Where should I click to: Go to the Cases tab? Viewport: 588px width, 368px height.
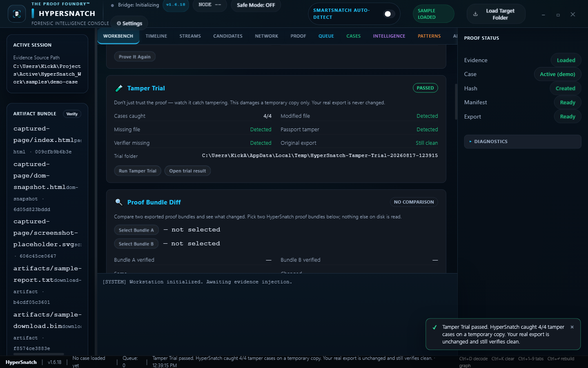pos(354,36)
